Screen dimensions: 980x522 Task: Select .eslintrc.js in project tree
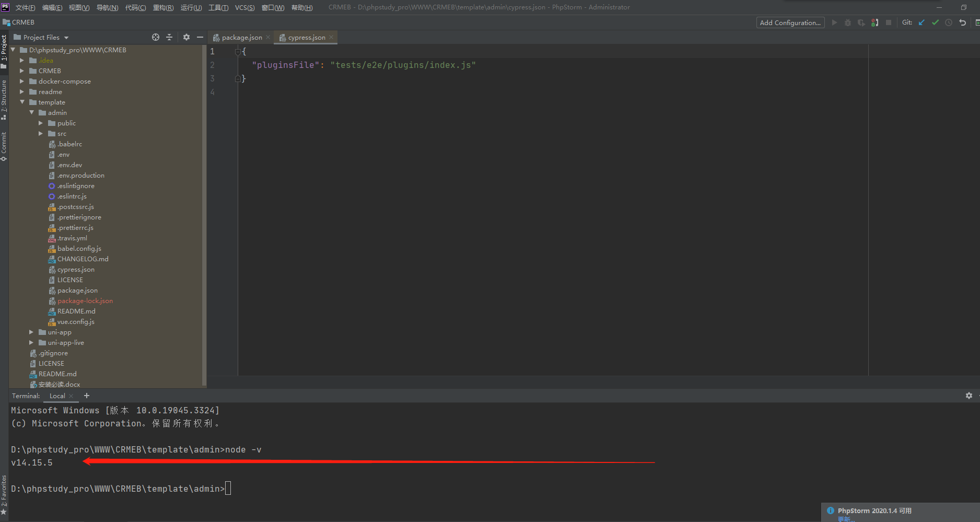coord(72,196)
